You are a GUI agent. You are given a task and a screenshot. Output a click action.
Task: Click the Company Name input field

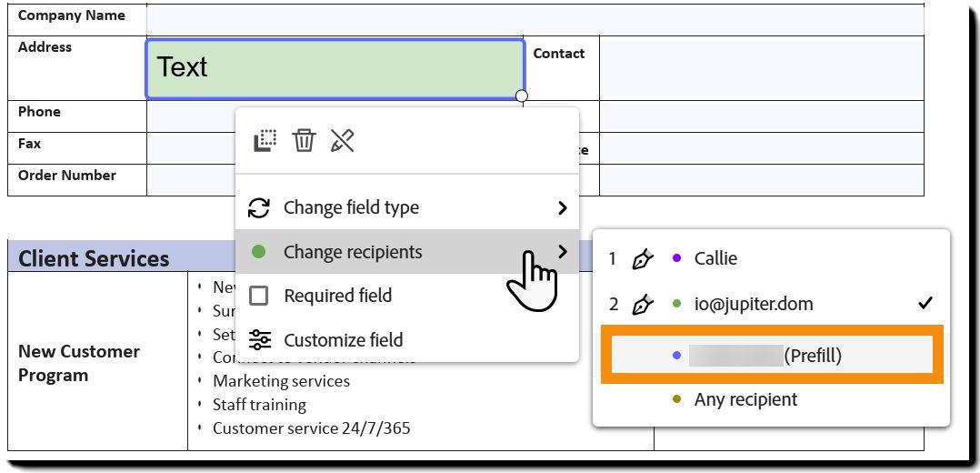coord(535,18)
